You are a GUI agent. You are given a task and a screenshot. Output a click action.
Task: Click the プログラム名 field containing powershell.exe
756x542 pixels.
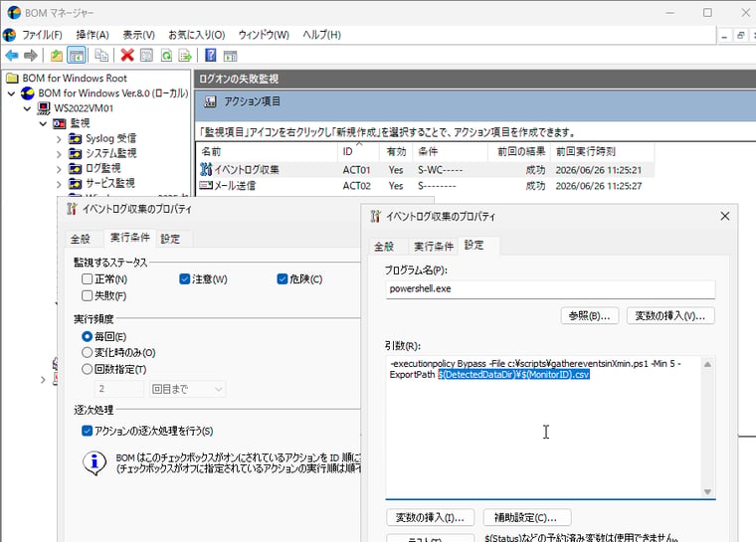click(x=550, y=288)
